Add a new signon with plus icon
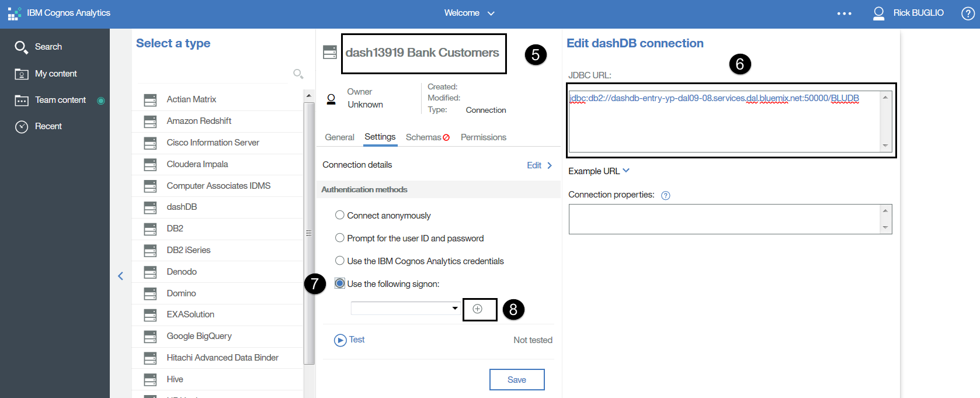Viewport: 980px width, 398px height. [x=477, y=309]
